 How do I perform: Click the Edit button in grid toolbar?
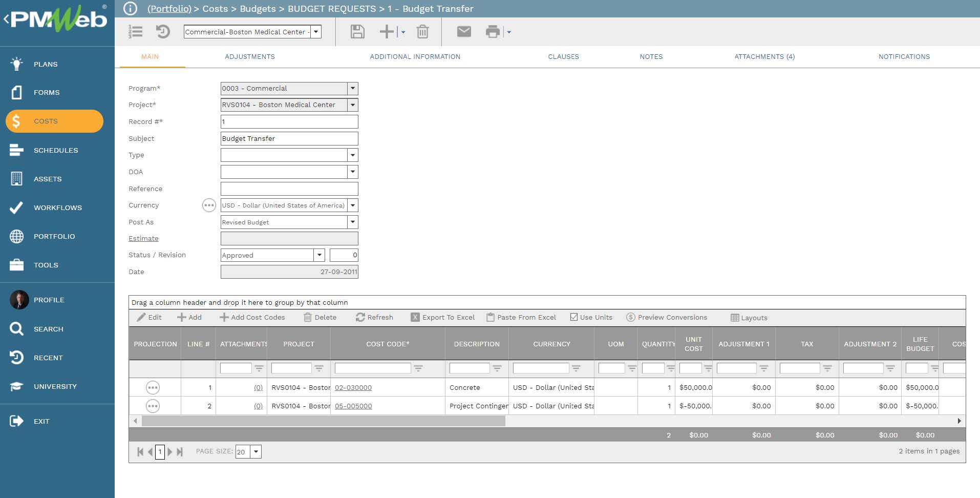(x=150, y=317)
